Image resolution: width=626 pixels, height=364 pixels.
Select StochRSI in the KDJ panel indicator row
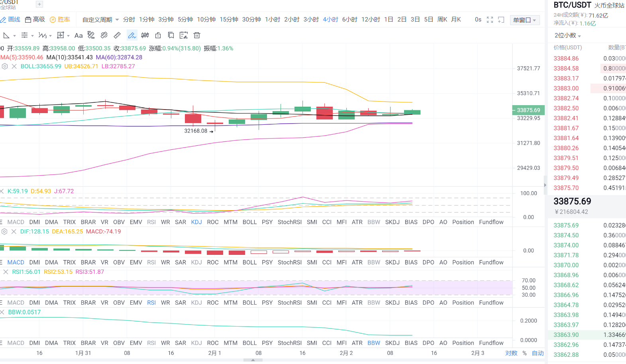pos(290,222)
